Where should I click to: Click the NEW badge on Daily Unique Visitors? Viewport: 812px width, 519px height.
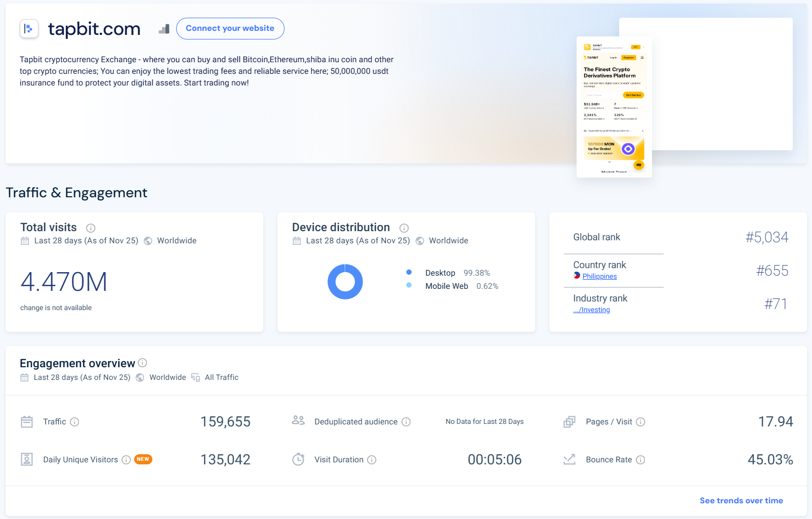pyautogui.click(x=143, y=459)
